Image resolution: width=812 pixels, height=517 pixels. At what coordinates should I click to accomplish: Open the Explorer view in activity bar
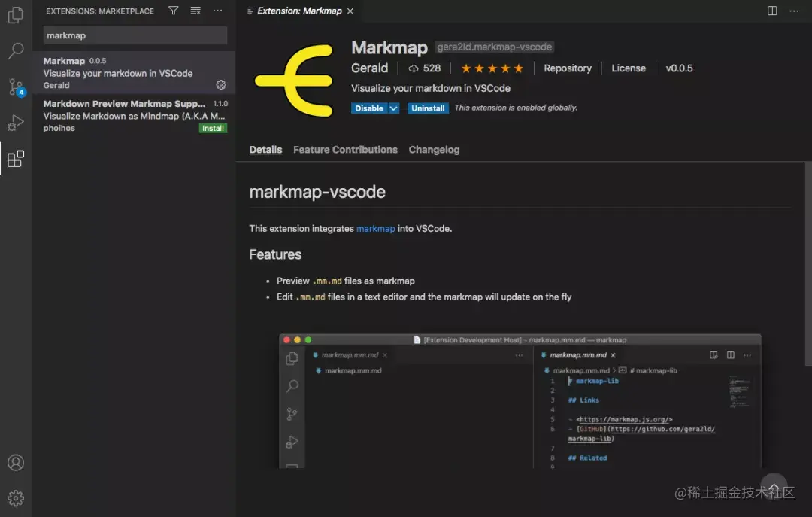tap(16, 15)
